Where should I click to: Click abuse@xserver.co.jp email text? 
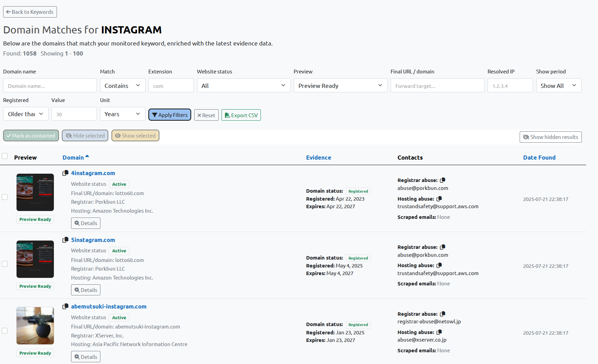422,340
